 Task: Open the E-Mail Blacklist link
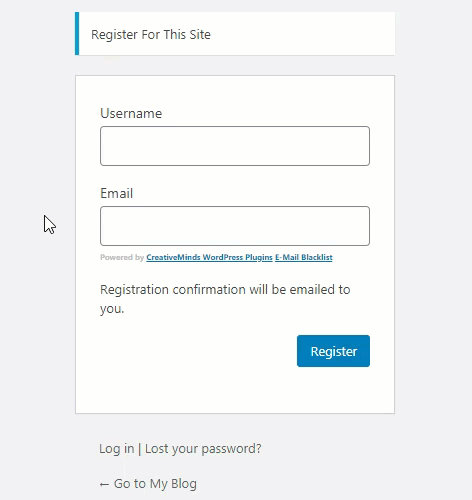[304, 257]
